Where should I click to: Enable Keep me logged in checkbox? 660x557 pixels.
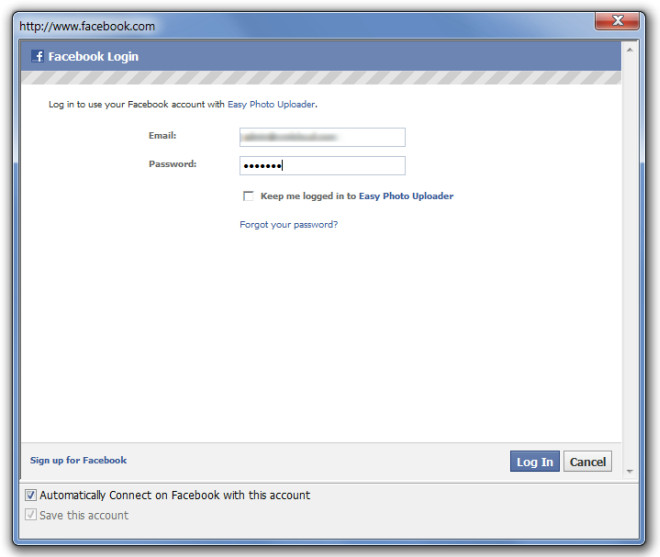pyautogui.click(x=248, y=196)
